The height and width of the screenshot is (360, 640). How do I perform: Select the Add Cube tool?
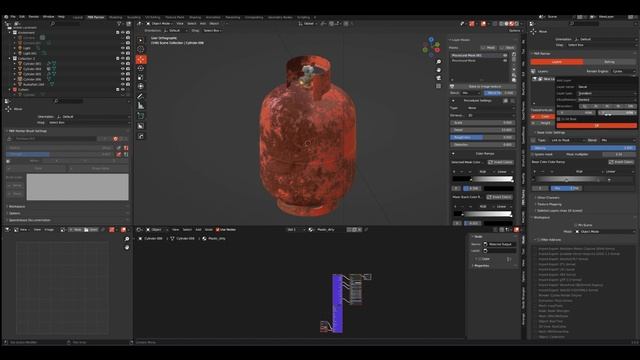coord(141,116)
